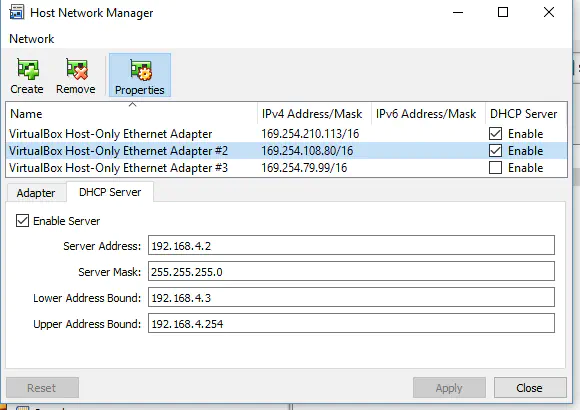The height and width of the screenshot is (410, 580).
Task: Open the Network menu
Action: [x=32, y=38]
